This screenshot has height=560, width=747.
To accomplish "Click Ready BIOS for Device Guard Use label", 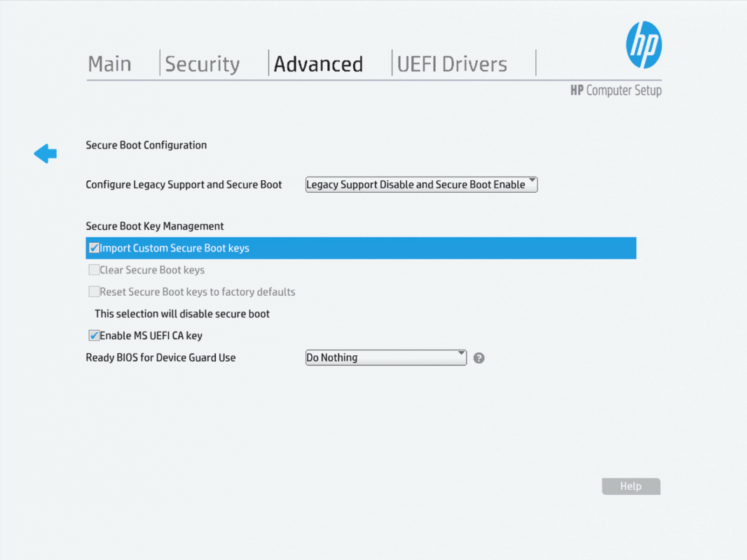I will pyautogui.click(x=160, y=357).
